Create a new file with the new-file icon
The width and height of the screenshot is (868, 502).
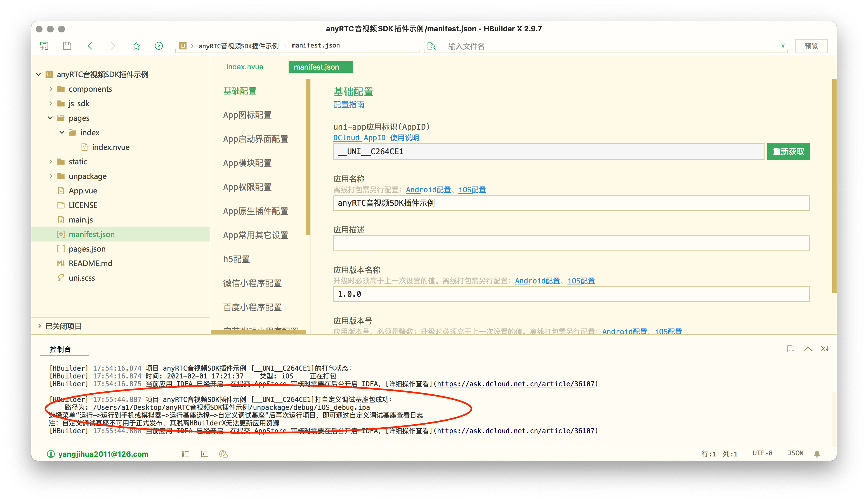pos(44,46)
